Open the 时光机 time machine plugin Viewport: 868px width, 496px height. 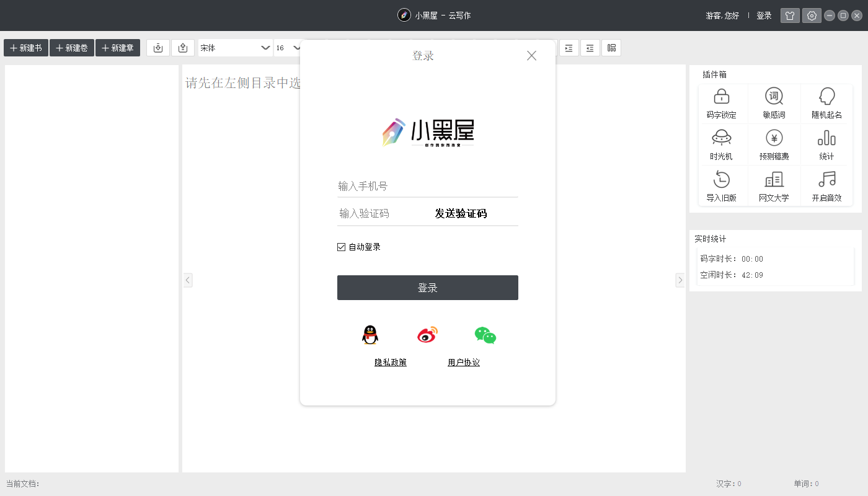722,145
